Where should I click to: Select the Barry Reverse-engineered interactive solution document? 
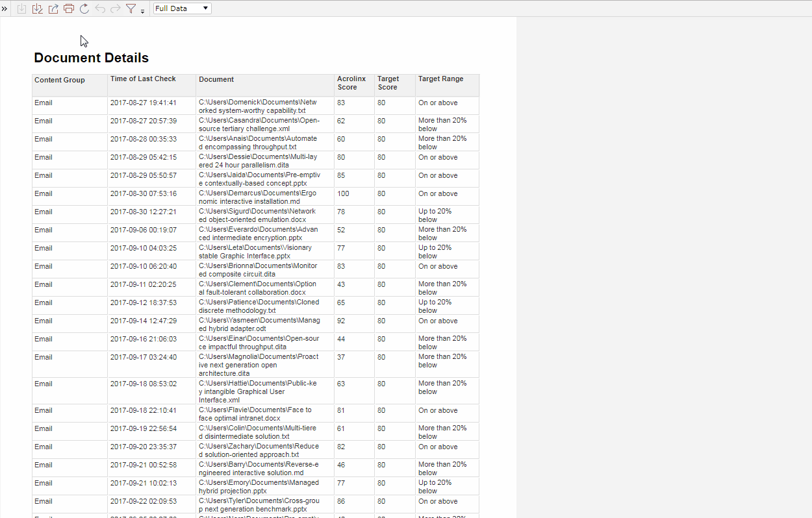click(x=259, y=469)
